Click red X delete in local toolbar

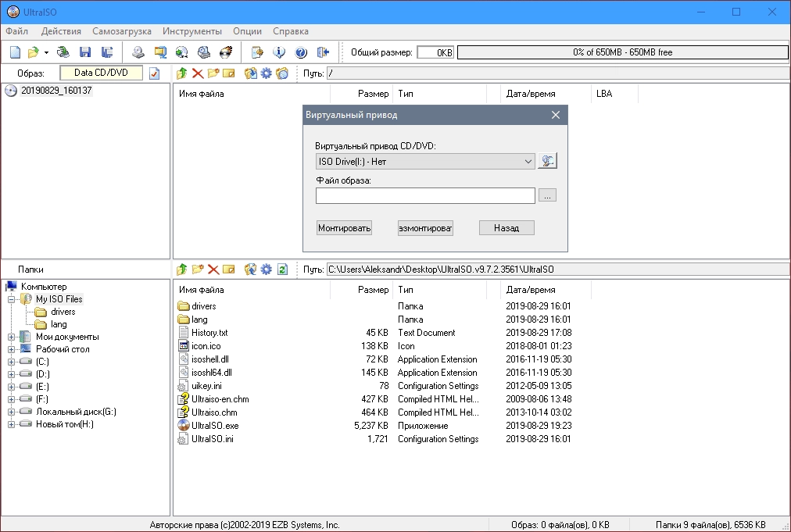(213, 270)
